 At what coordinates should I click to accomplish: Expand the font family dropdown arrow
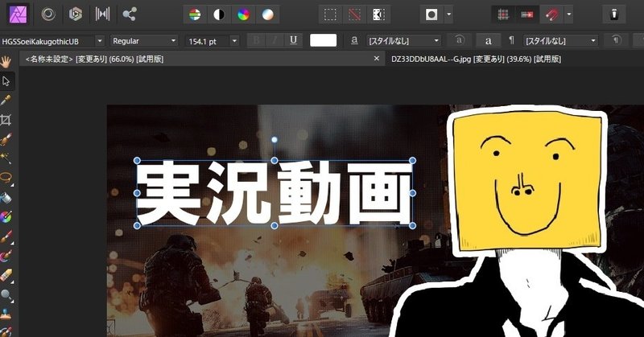click(x=100, y=41)
